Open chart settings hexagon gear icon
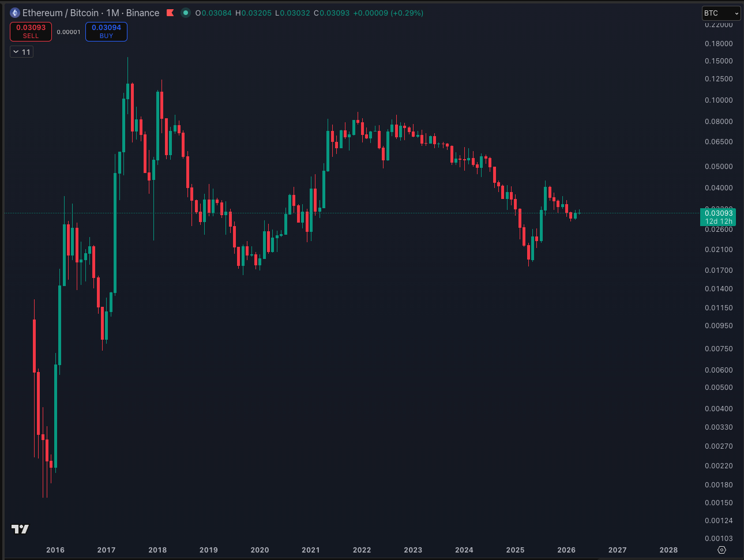Image resolution: width=744 pixels, height=560 pixels. [x=722, y=550]
